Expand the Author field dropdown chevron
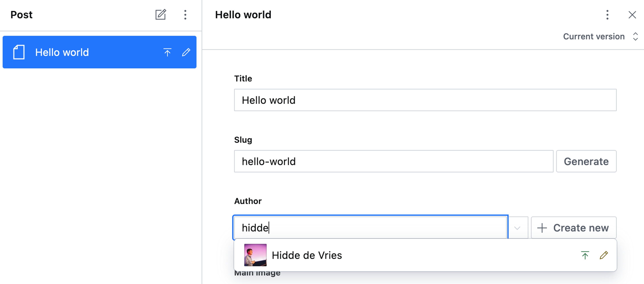The image size is (644, 284). tap(517, 228)
